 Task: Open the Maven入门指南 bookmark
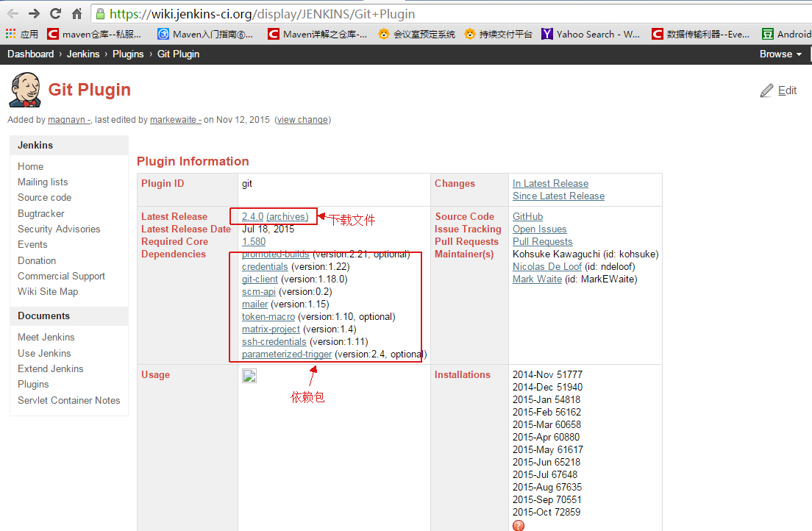pos(205,34)
